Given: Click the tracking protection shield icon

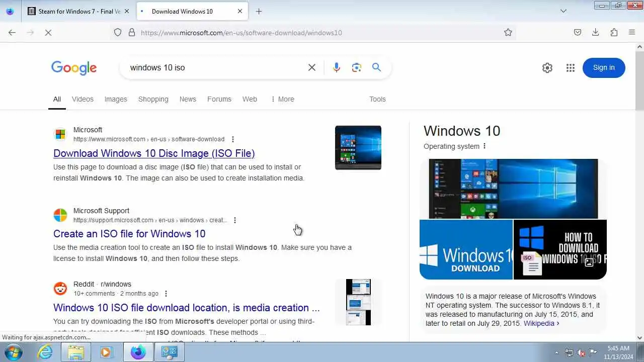Looking at the screenshot, I should coord(118,32).
